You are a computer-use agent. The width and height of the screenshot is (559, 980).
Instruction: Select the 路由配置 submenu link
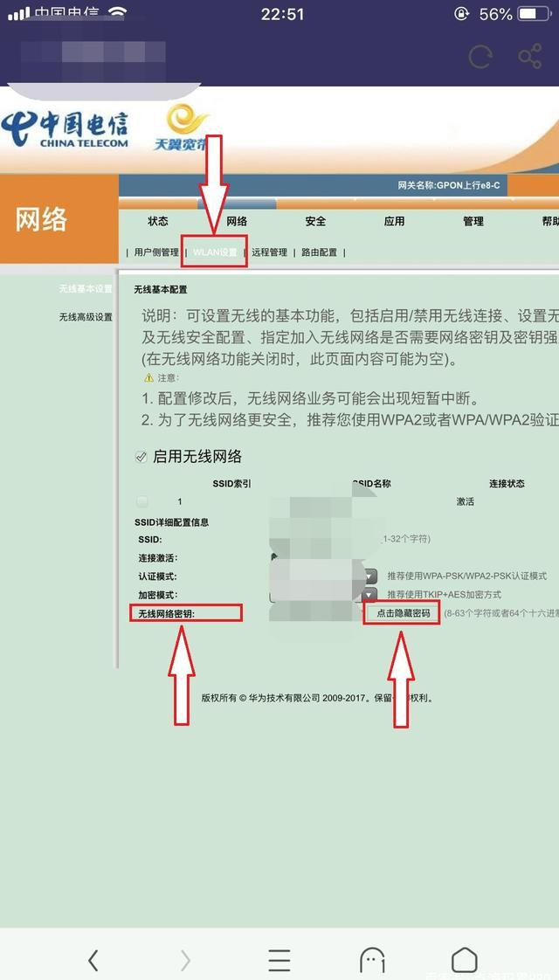[319, 252]
